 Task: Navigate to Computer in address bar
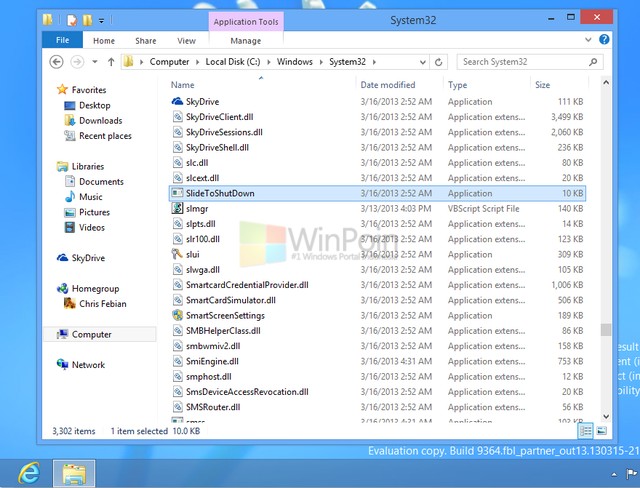click(x=169, y=62)
